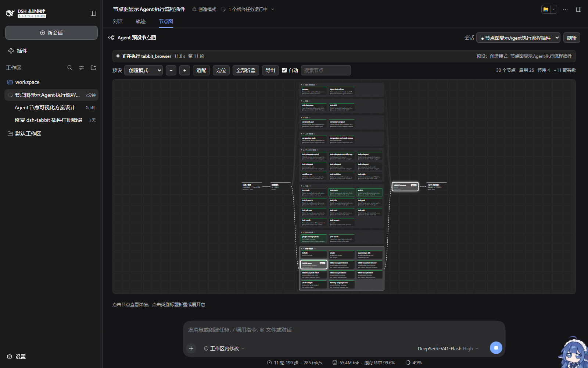
Task: Select the whale-widget node
Action: pos(313,284)
